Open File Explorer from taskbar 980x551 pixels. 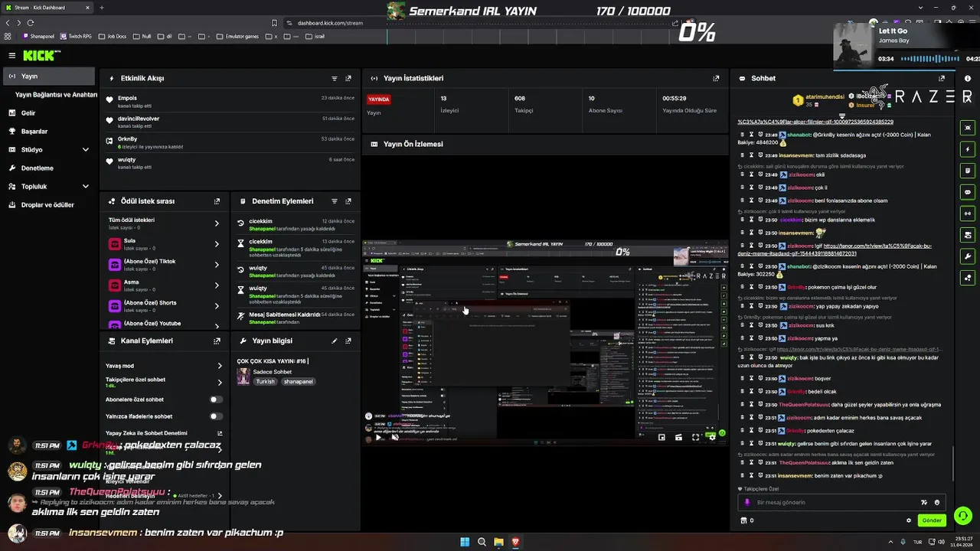[498, 542]
